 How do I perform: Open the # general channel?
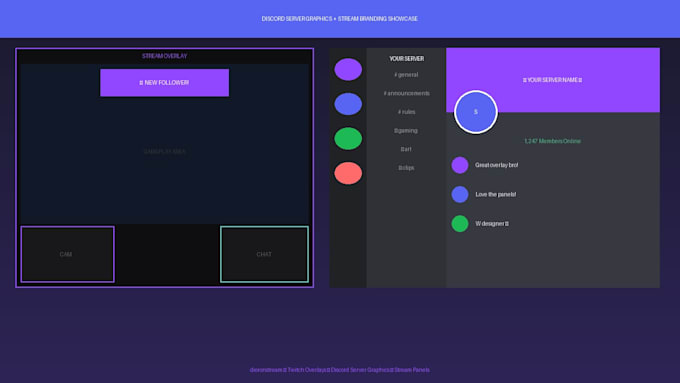[406, 75]
